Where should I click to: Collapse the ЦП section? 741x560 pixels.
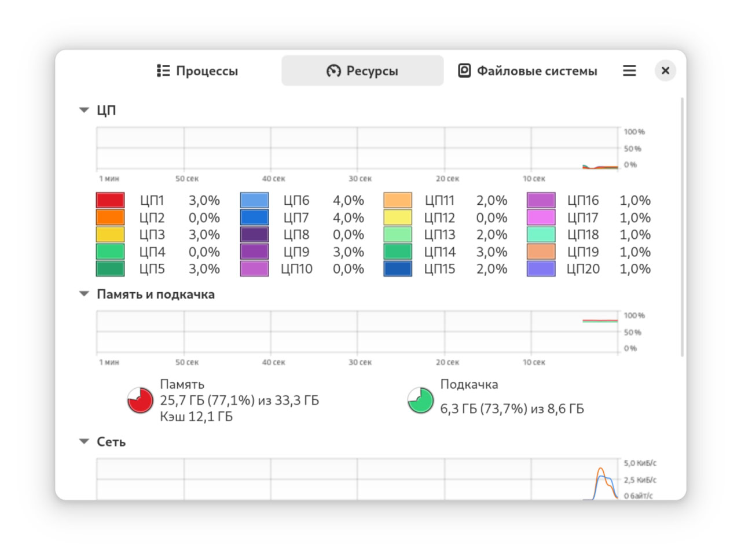pos(84,110)
